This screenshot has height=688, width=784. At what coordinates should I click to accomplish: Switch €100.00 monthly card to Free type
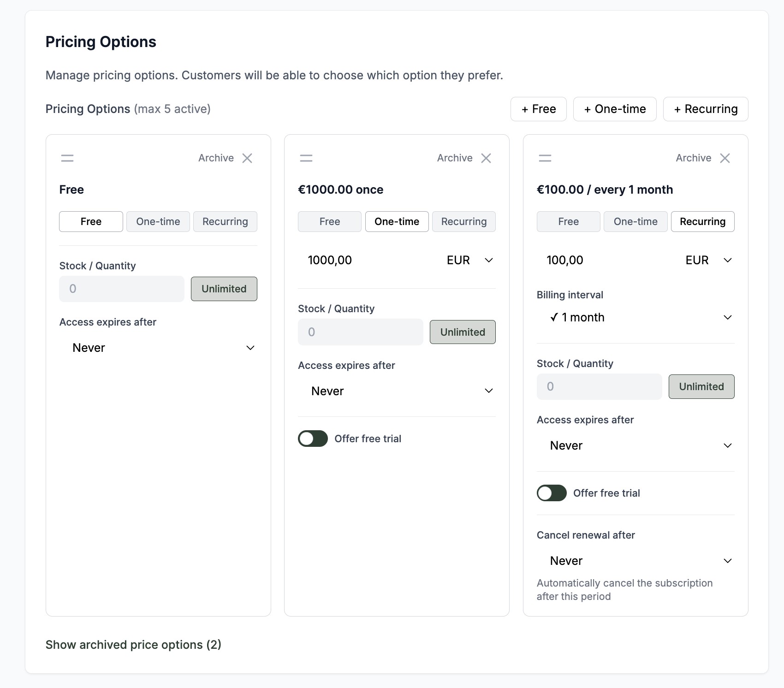click(x=568, y=222)
